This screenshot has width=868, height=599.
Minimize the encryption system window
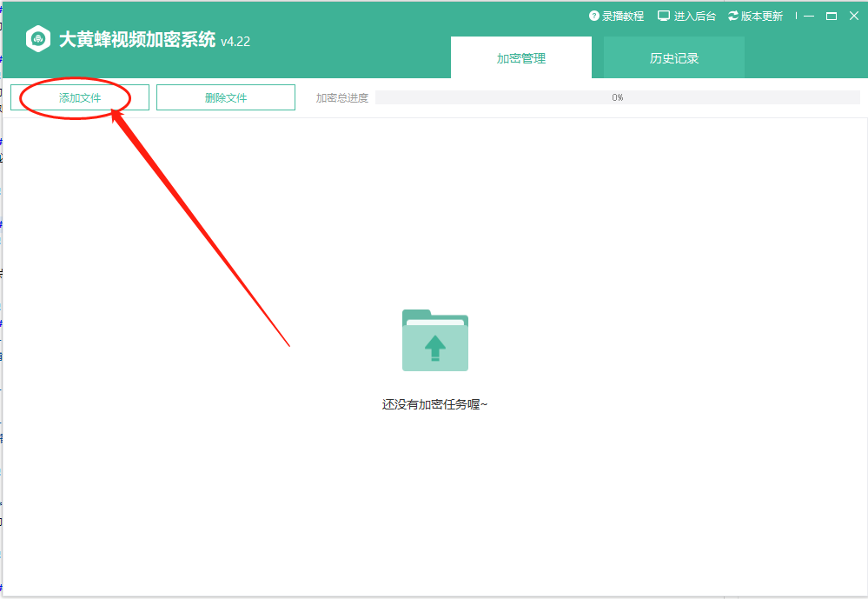809,16
